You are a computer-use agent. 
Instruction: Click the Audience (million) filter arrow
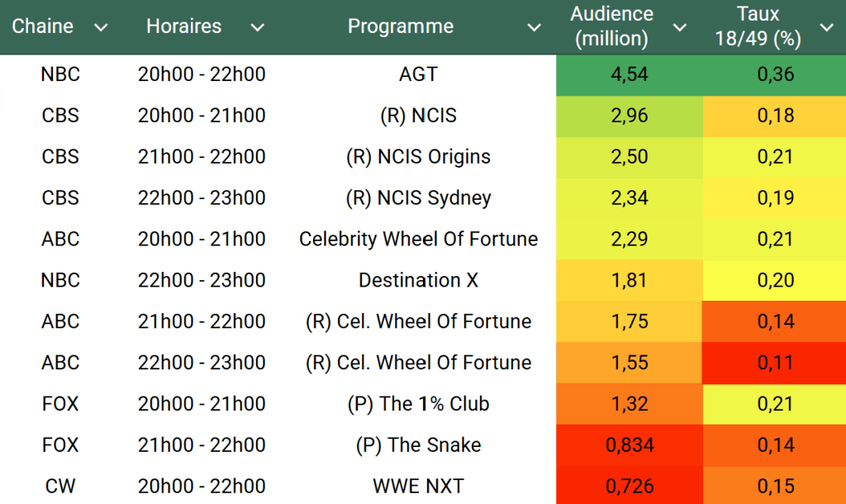point(680,27)
